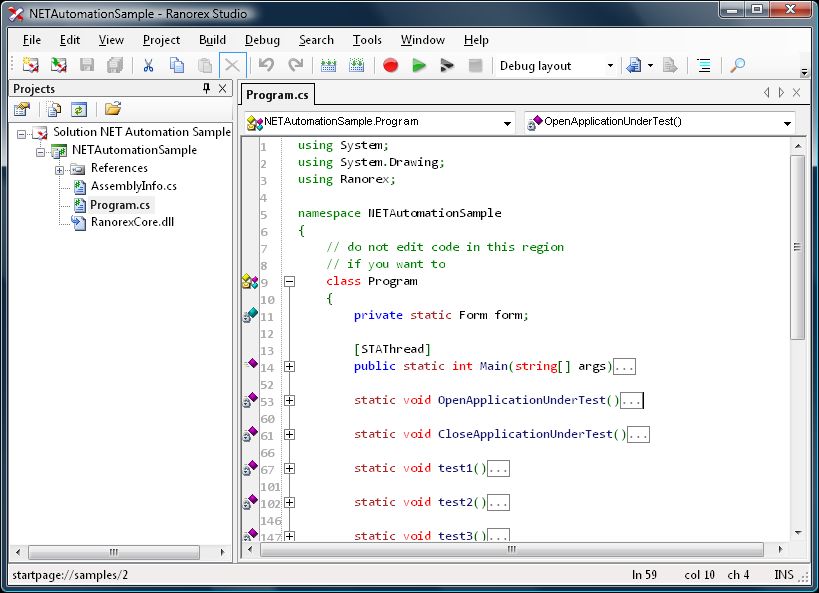Click the New Solution toolbar icon
Image resolution: width=819 pixels, height=593 pixels.
coord(31,65)
